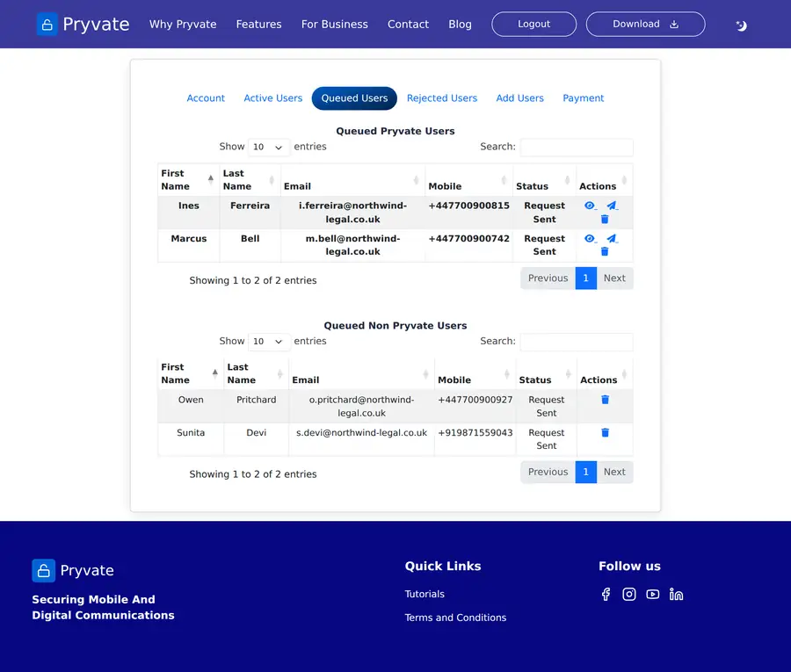Click Previous in Non Pryvate users pagination
This screenshot has height=672, width=791.
point(548,472)
